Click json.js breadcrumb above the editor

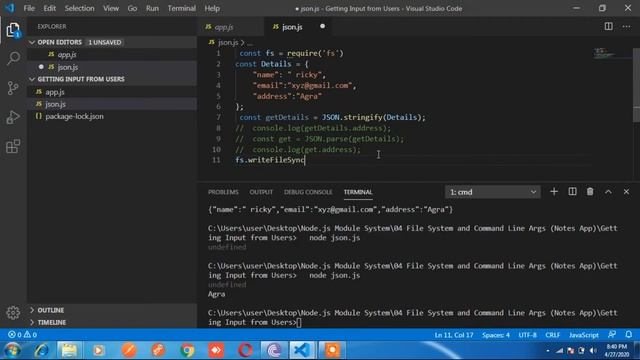tap(228, 42)
